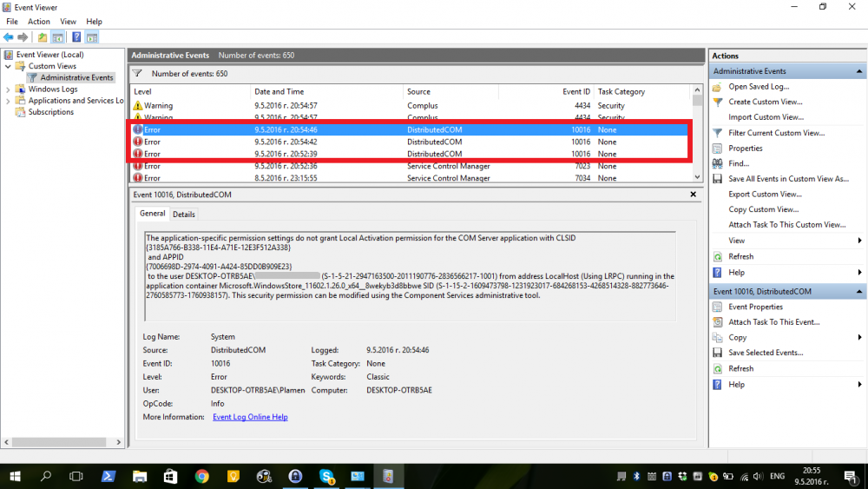Select the Service Control Manager 7034 error row
868x489 pixels.
pos(410,178)
